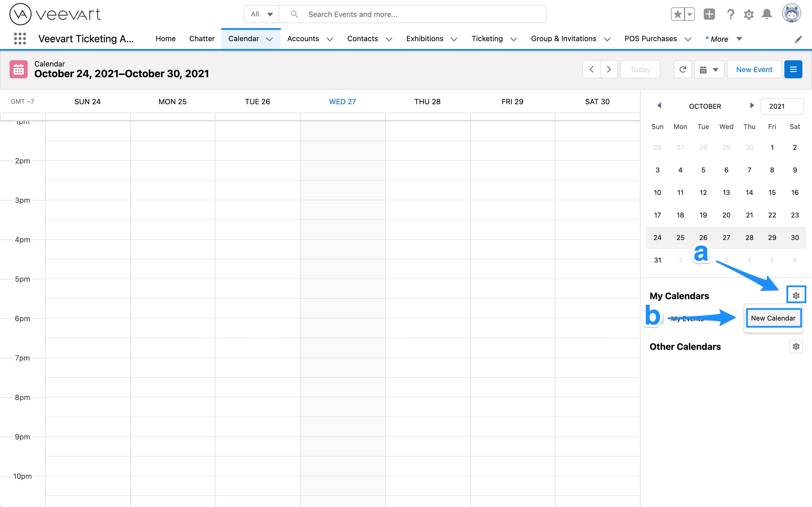Open the App Launcher waffle icon
Viewport: 812px width, 507px height.
tap(20, 39)
